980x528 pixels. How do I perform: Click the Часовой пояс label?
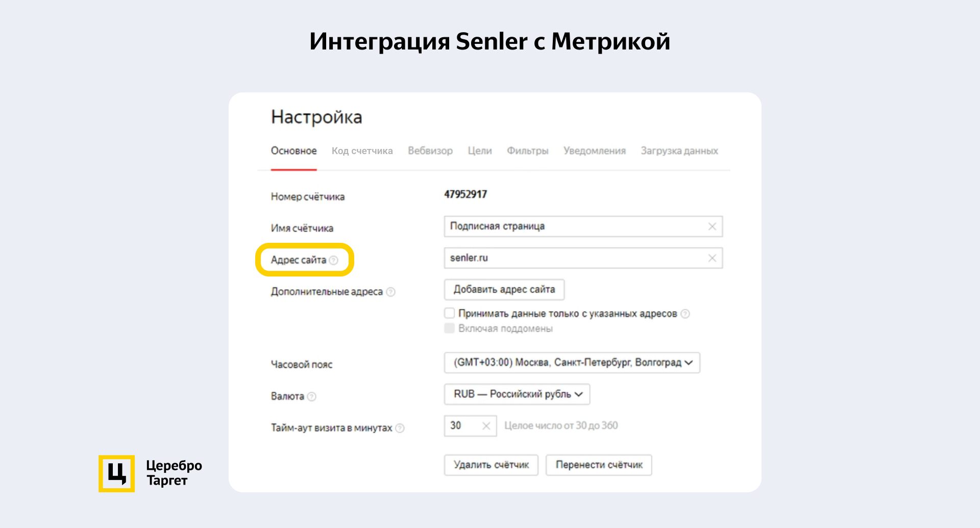pyautogui.click(x=302, y=365)
